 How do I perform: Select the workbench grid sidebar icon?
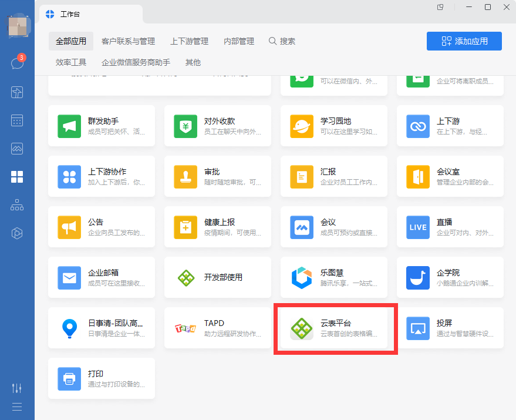tap(17, 177)
